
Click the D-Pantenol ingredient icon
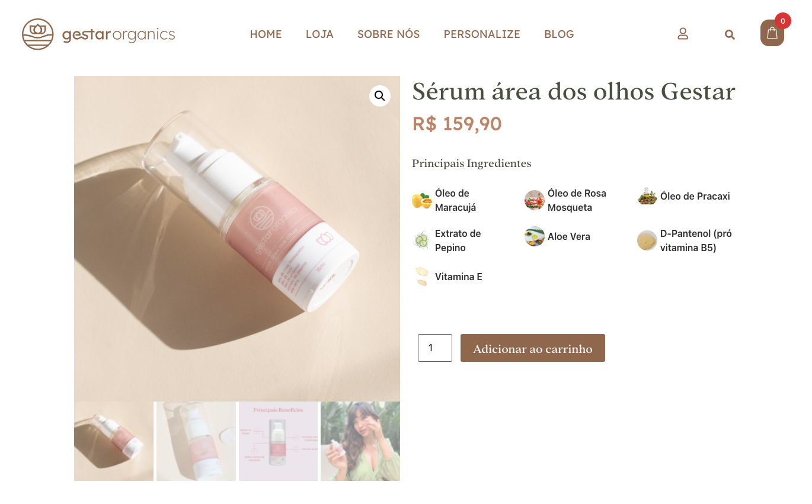tap(647, 240)
